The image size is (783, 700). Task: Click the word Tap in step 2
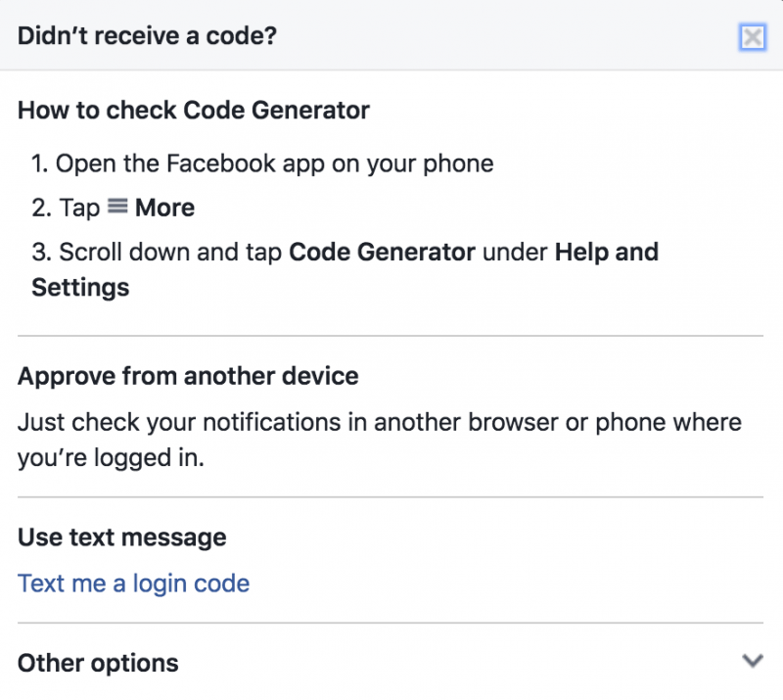pyautogui.click(x=79, y=208)
